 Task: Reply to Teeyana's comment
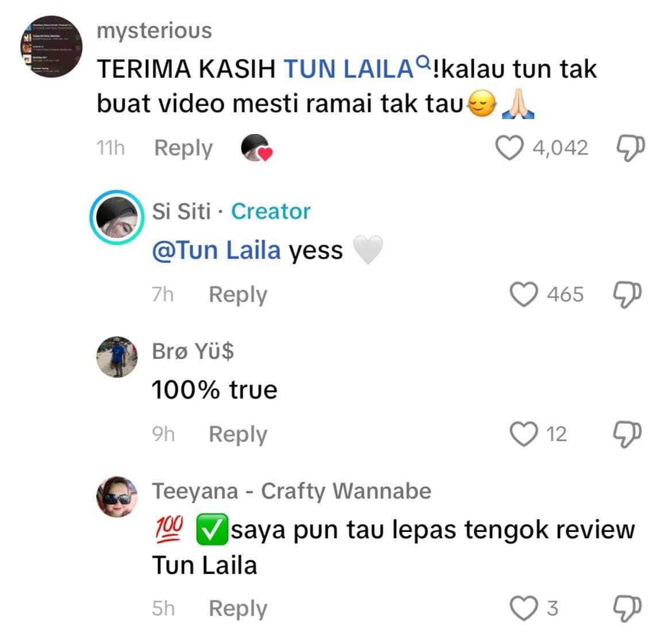coord(238,609)
